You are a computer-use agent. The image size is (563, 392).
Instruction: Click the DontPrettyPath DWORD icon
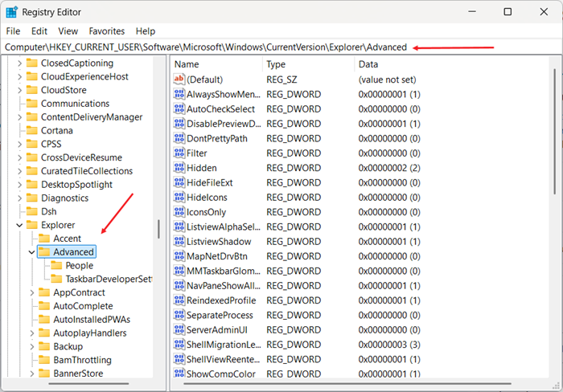pos(179,138)
